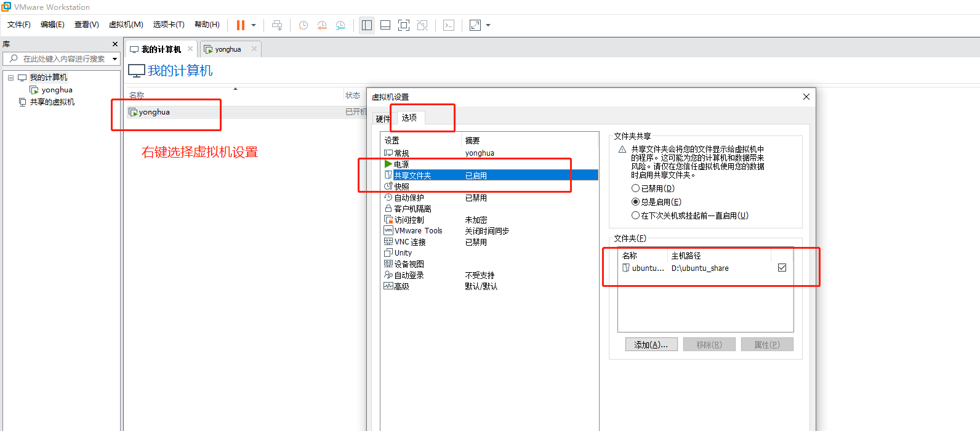980x431 pixels.
Task: Select yonghua row in the VM list
Action: [246, 112]
